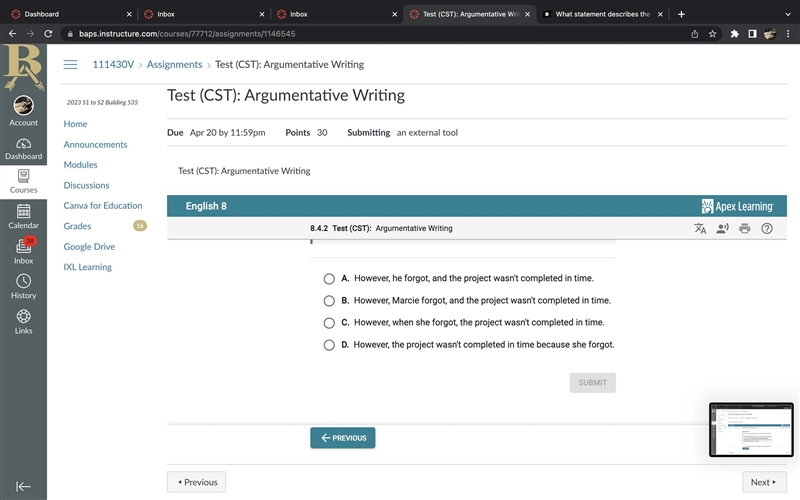Collapse the global navigation sidebar arrow
This screenshot has height=500, width=800.
pyautogui.click(x=23, y=487)
